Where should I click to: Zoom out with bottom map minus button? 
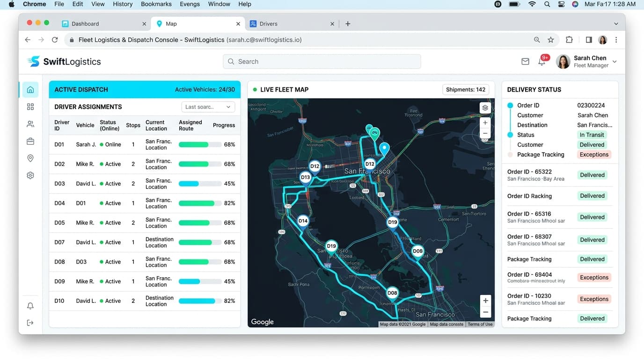(x=485, y=312)
